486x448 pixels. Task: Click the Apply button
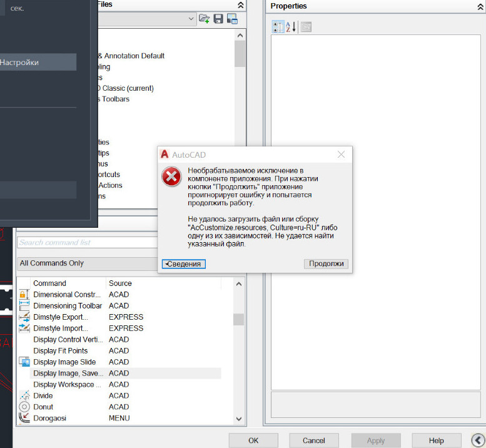point(376,440)
